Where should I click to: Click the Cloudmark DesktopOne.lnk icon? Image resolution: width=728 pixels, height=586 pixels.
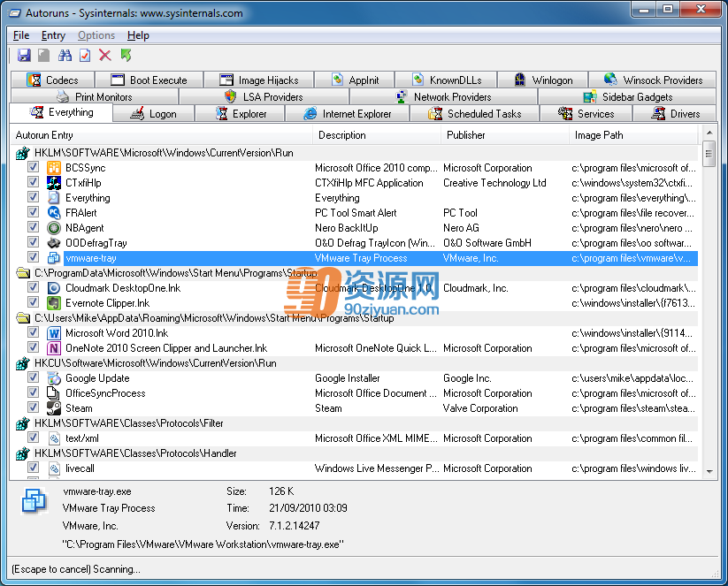pyautogui.click(x=54, y=288)
